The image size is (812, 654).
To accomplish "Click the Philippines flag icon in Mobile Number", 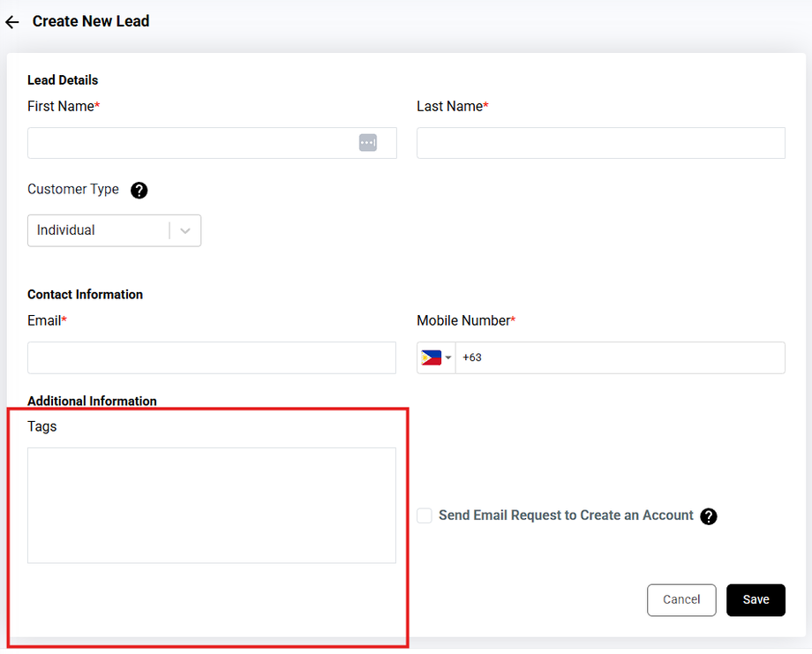I will (432, 357).
